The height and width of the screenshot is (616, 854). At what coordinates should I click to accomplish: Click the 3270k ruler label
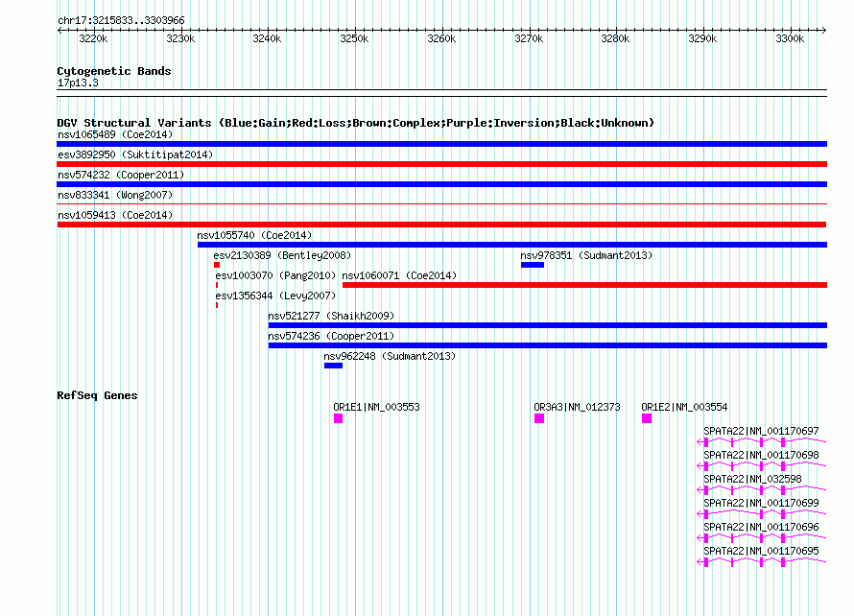point(529,38)
